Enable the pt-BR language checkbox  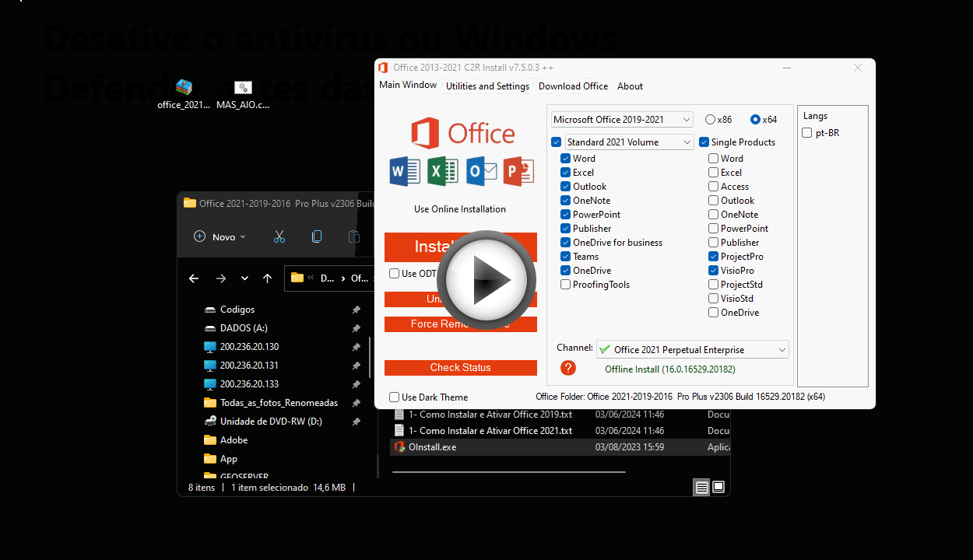(807, 132)
